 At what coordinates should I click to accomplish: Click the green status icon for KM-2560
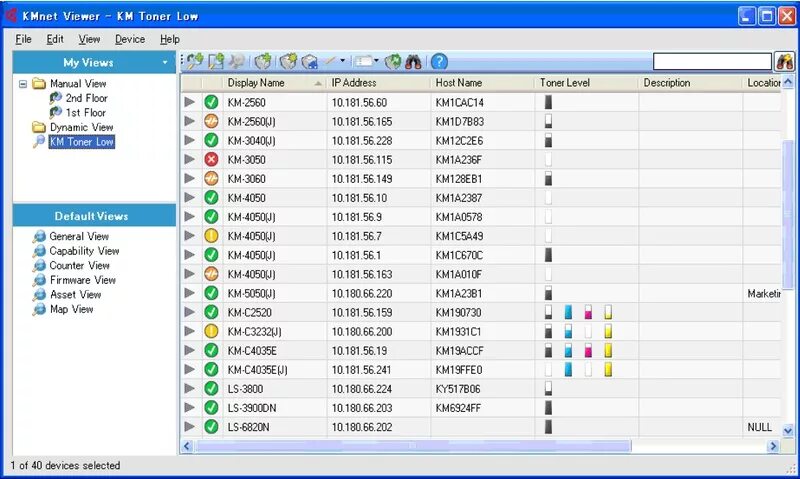click(x=211, y=102)
